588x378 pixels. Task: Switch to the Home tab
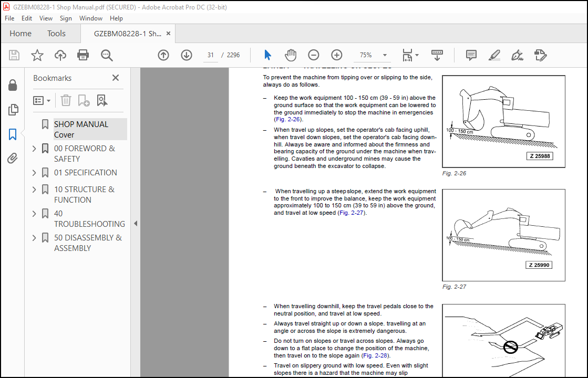(20, 34)
